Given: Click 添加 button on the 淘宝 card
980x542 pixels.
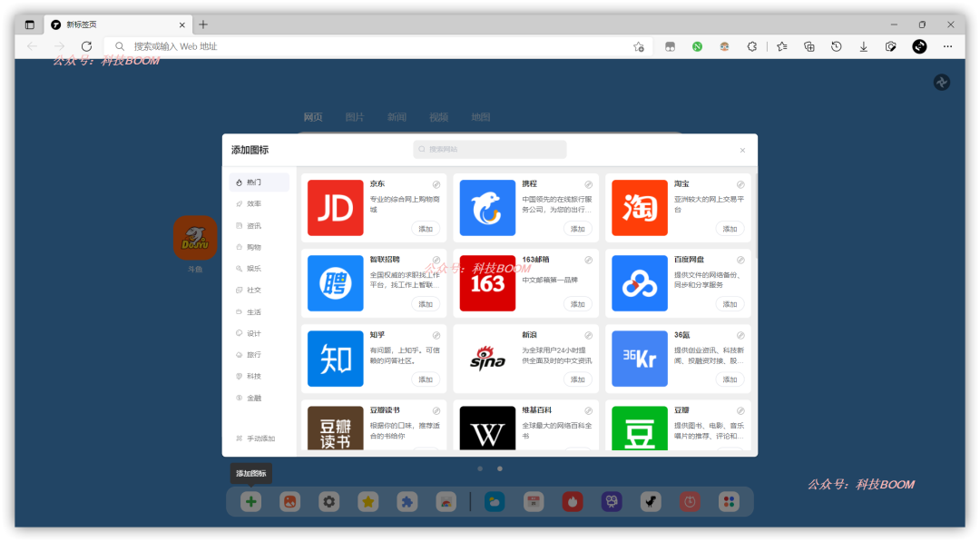Looking at the screenshot, I should point(730,229).
